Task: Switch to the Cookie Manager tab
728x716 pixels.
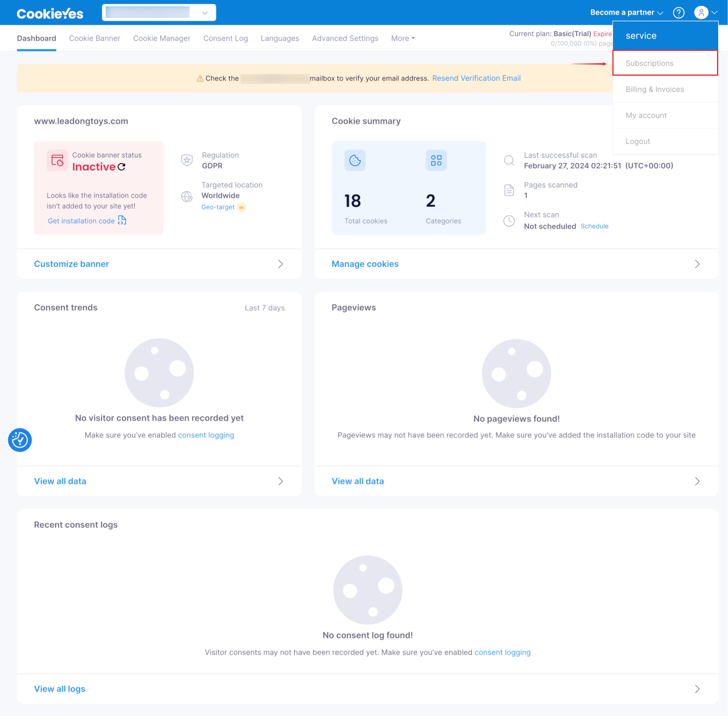Action: (x=162, y=38)
